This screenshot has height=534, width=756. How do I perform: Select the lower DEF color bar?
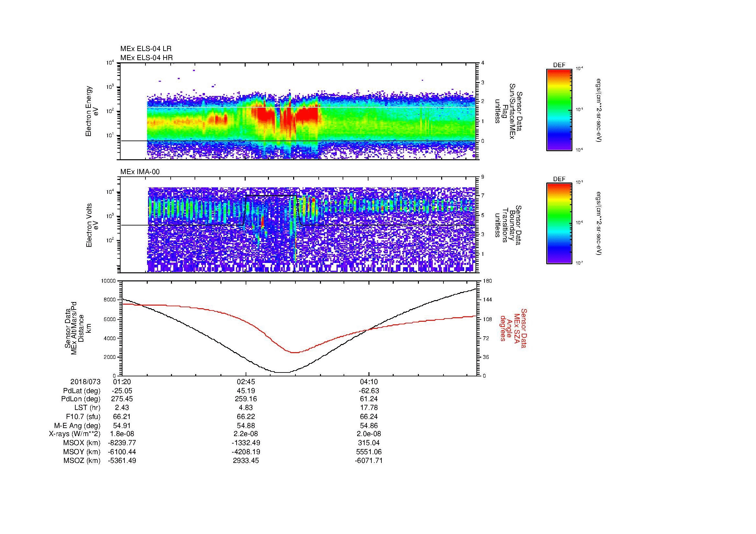[x=559, y=224]
